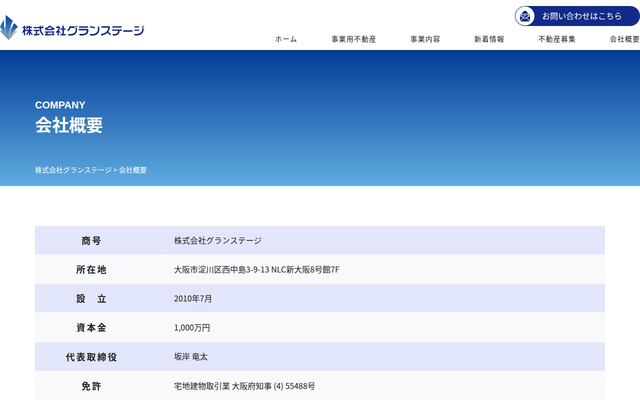Viewport: 640px width, 400px height.
Task: Click the large 会社概要 page title
Action: tap(69, 125)
